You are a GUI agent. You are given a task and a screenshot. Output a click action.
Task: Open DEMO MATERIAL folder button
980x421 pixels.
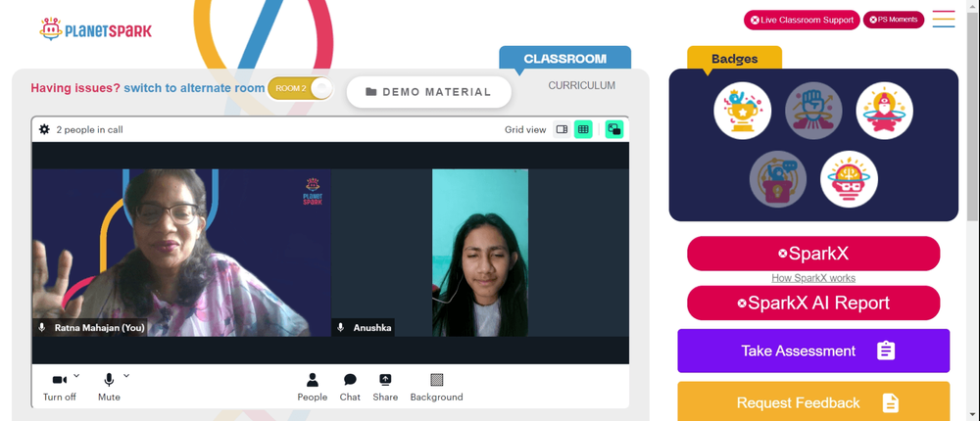point(429,92)
